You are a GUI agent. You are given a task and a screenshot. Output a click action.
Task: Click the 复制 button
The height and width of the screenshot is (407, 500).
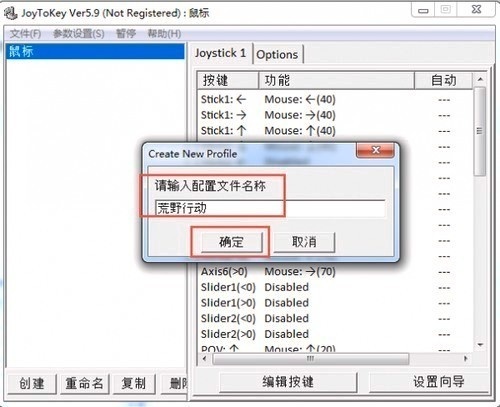134,383
